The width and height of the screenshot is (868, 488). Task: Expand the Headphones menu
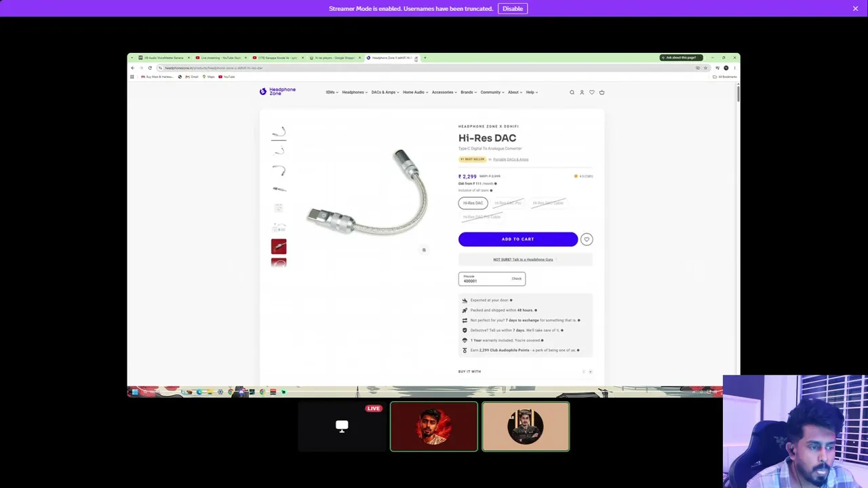(x=355, y=92)
